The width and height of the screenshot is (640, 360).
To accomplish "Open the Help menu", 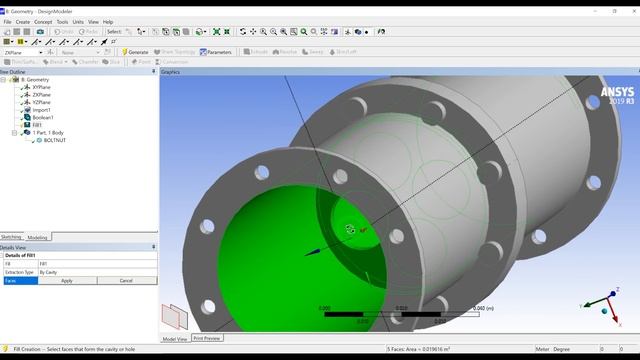I will click(108, 22).
